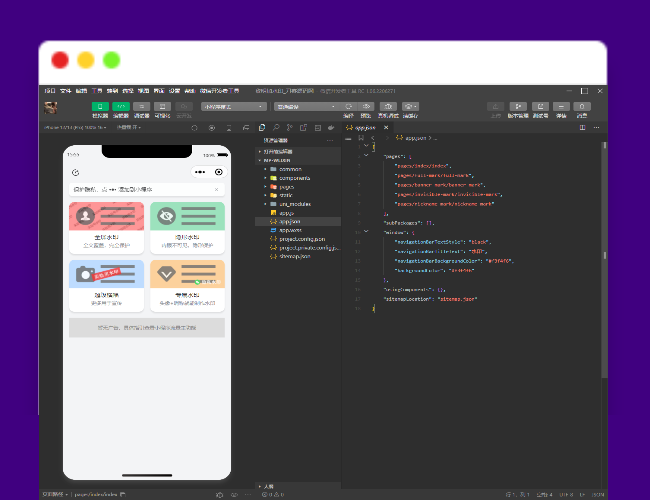Expand the uni_modules folder
The width and height of the screenshot is (650, 500).
(289, 204)
